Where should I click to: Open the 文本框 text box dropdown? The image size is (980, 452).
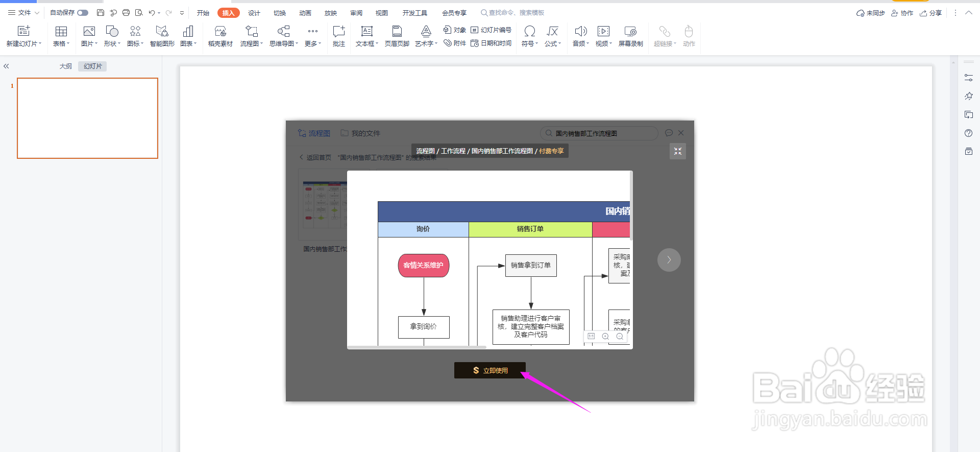coord(367,36)
